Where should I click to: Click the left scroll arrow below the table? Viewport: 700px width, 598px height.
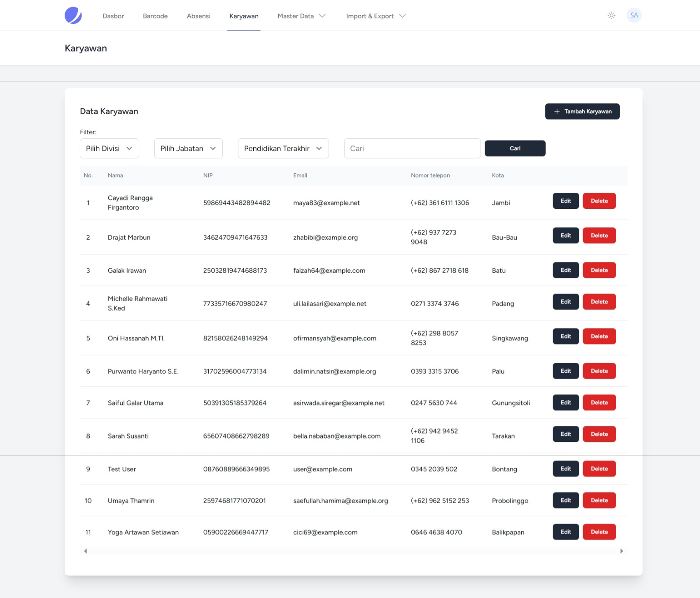pyautogui.click(x=85, y=551)
